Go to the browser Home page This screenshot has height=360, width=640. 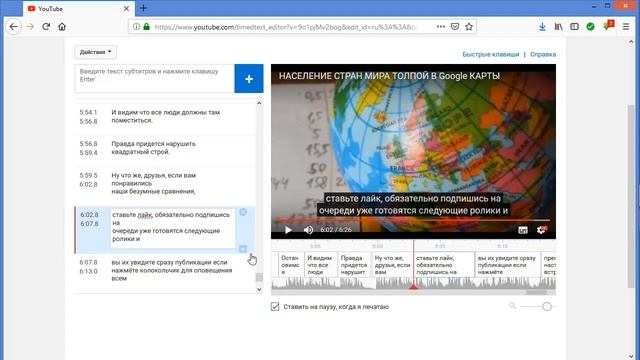tap(62, 27)
